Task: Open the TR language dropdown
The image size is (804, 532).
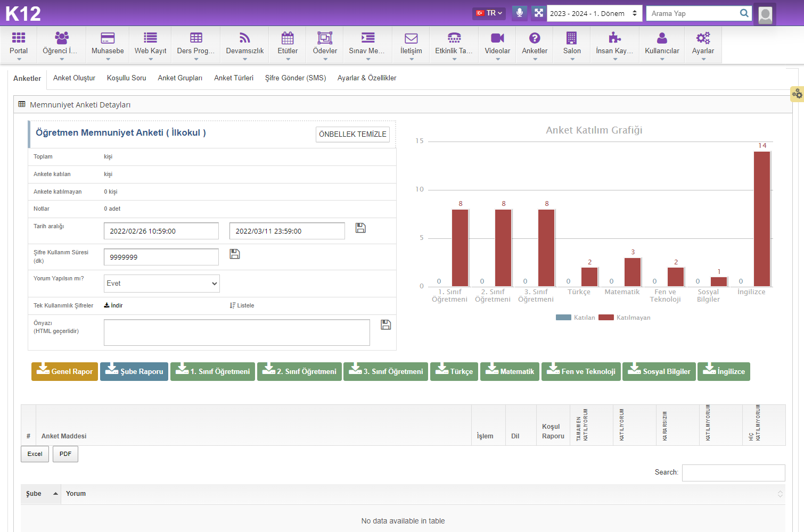Action: pos(489,13)
